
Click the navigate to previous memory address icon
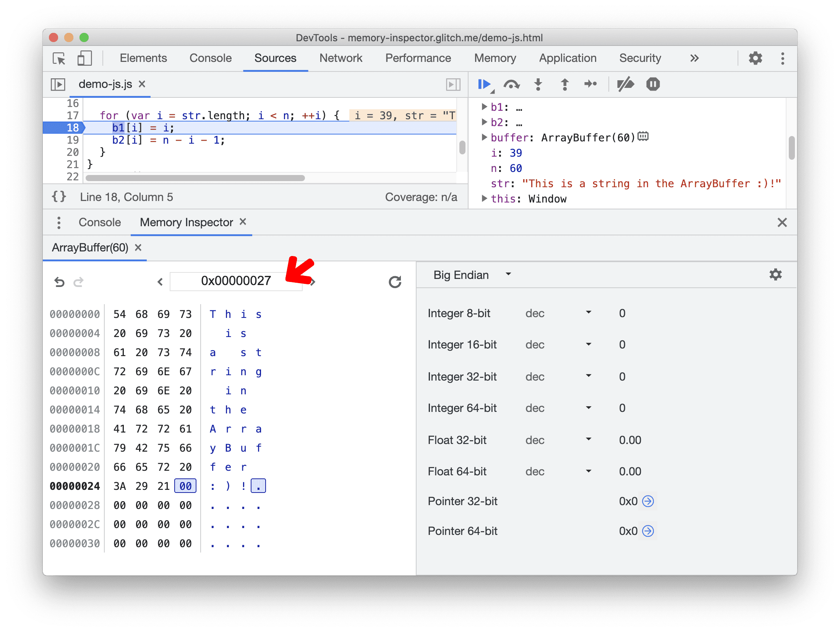pyautogui.click(x=159, y=280)
